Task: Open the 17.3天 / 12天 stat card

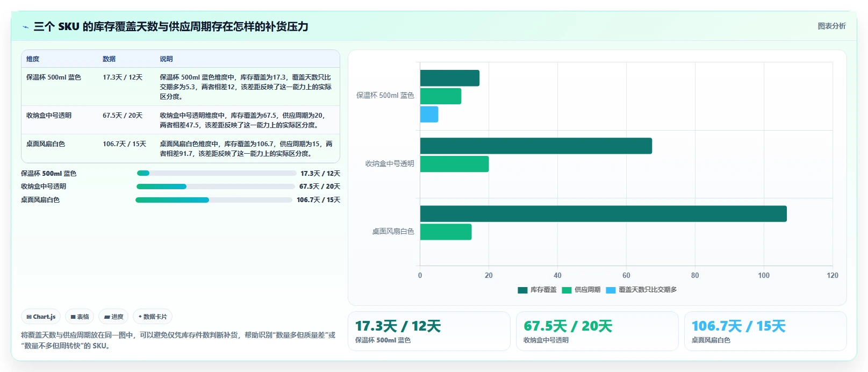Action: coord(429,331)
